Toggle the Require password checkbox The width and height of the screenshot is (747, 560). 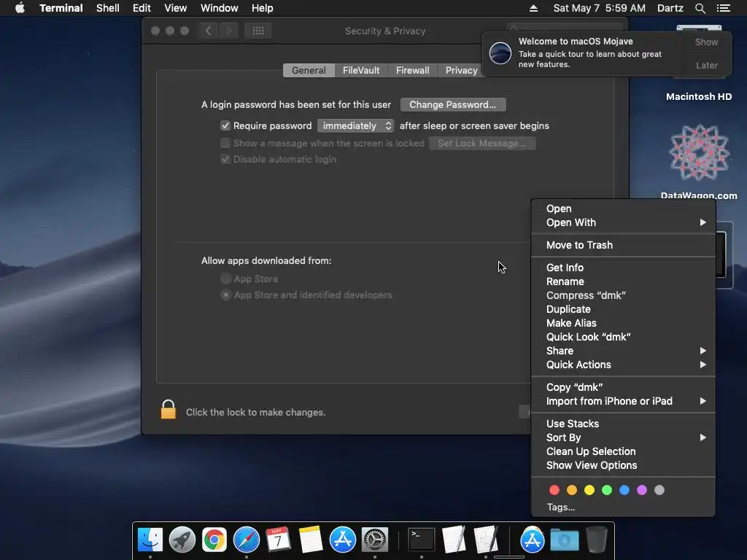pyautogui.click(x=225, y=125)
